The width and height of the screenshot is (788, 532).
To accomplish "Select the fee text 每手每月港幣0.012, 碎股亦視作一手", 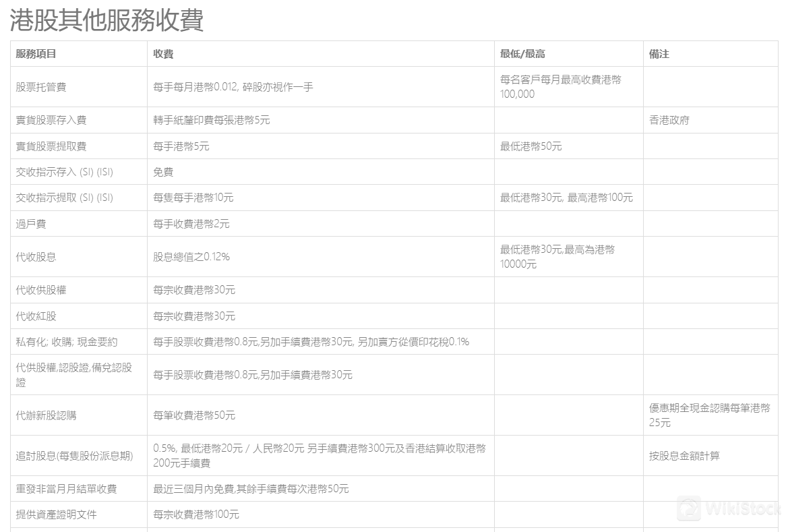I will [x=233, y=87].
